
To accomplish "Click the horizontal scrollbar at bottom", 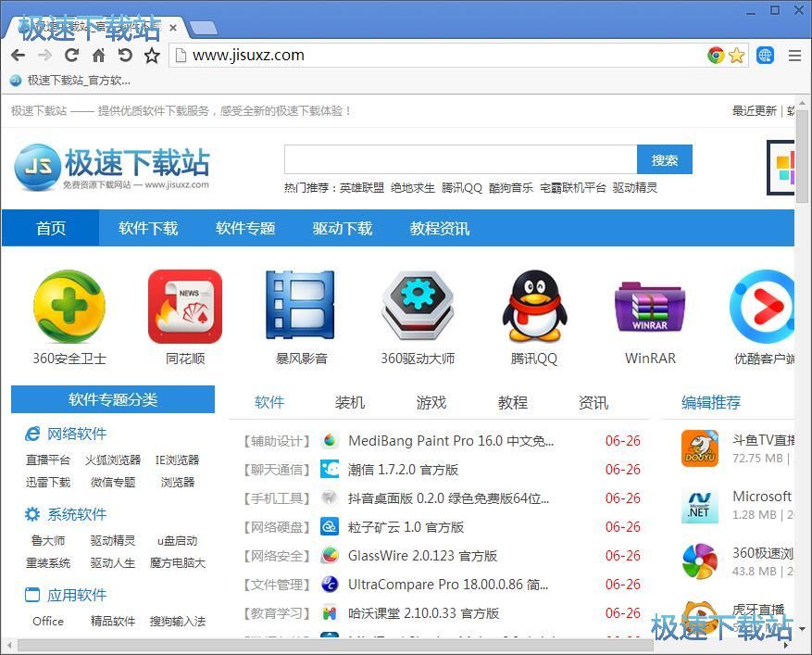I will click(335, 646).
